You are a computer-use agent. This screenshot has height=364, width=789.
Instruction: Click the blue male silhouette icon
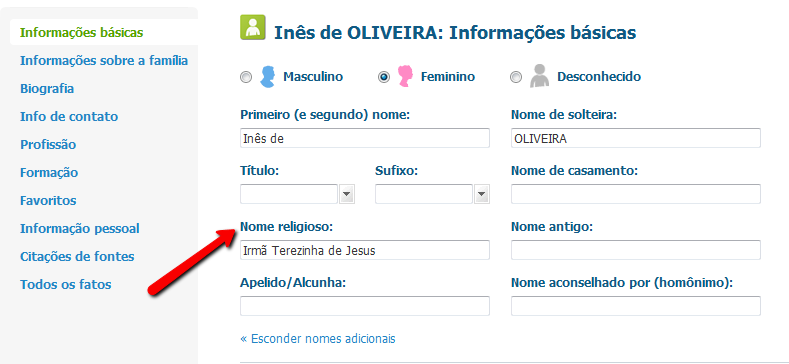tap(267, 77)
